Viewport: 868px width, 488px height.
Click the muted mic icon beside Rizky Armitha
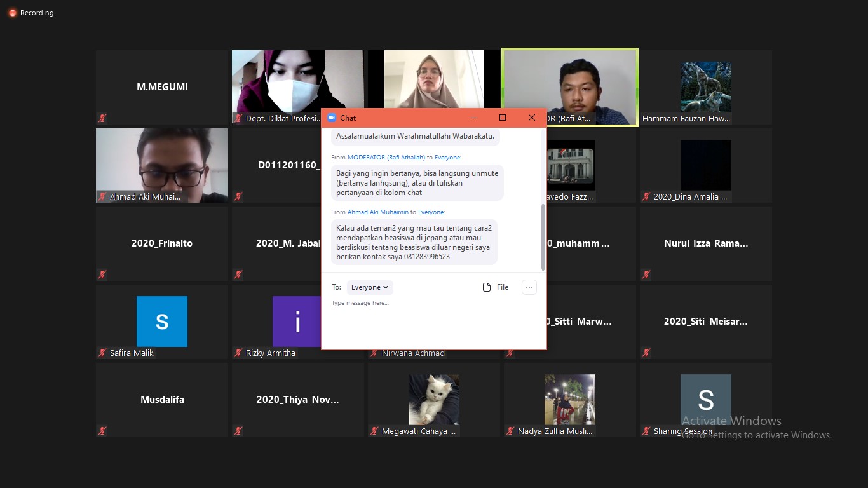click(x=238, y=353)
